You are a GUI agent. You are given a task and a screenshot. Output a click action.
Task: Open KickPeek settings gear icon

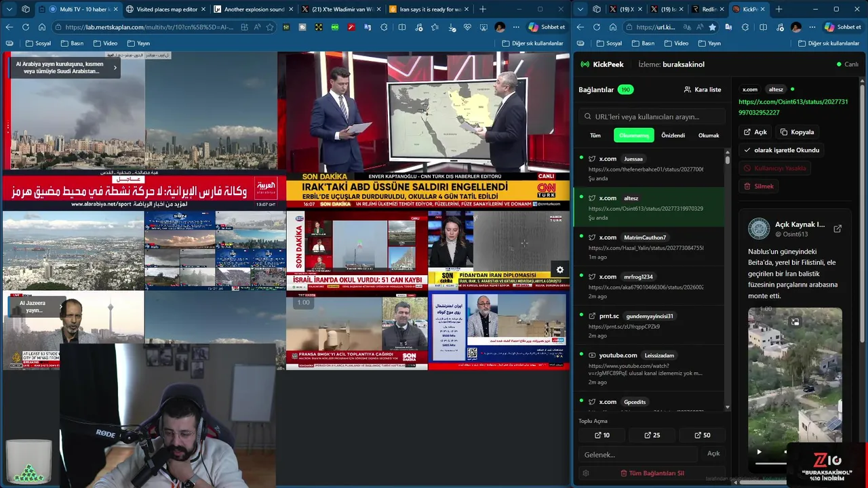(586, 473)
